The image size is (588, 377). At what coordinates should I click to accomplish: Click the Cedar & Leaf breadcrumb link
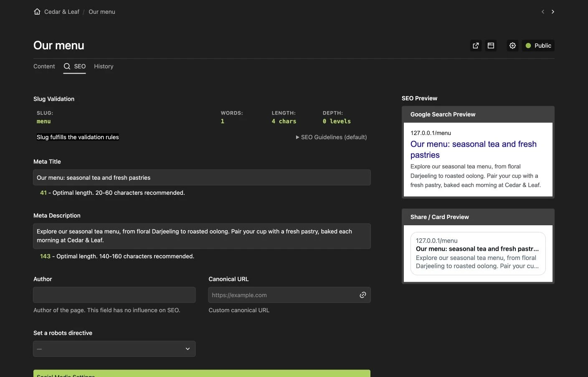click(x=62, y=12)
